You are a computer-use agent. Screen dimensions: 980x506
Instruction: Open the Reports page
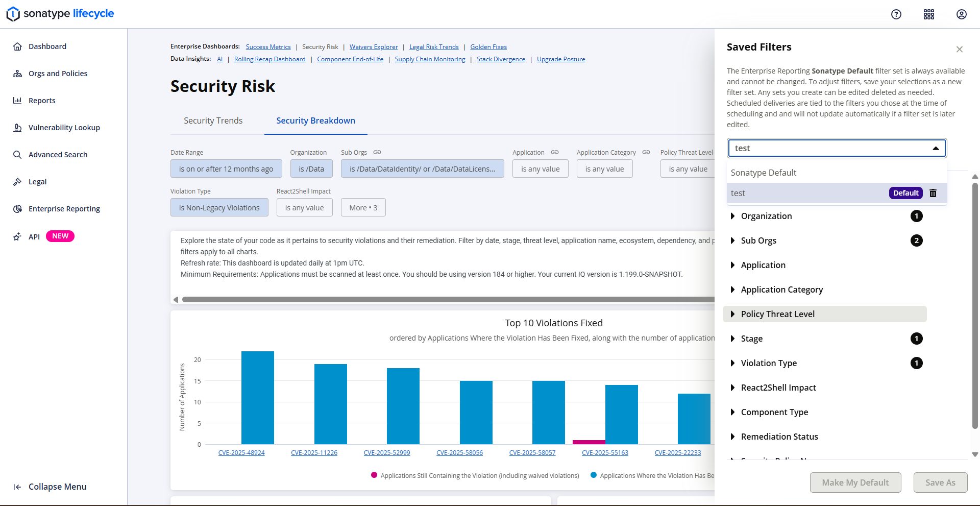click(42, 101)
